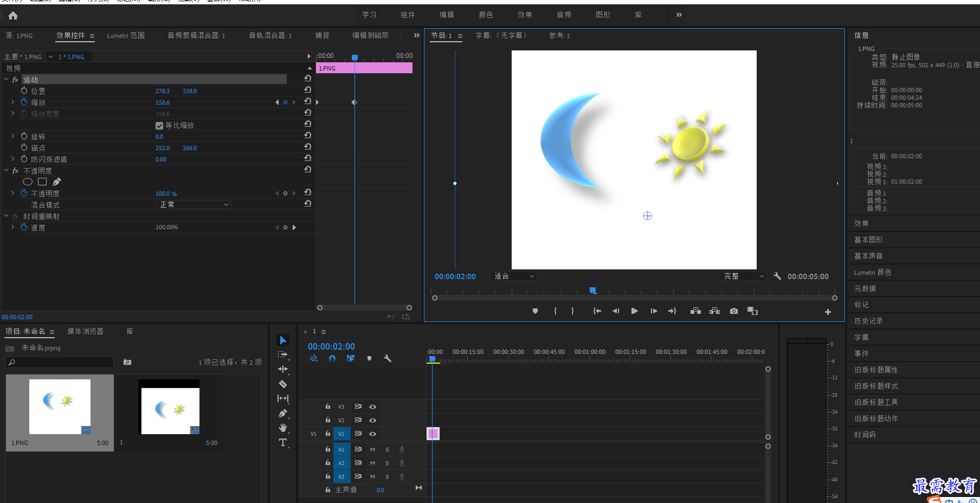Toggle animation stopwatch for 缩放
The height and width of the screenshot is (503, 980).
coord(24,102)
